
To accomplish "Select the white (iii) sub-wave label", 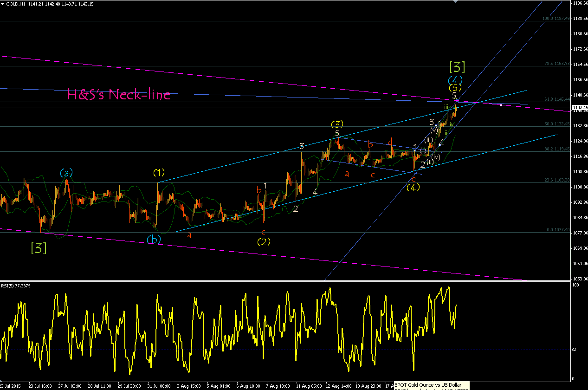I will pos(428,140).
